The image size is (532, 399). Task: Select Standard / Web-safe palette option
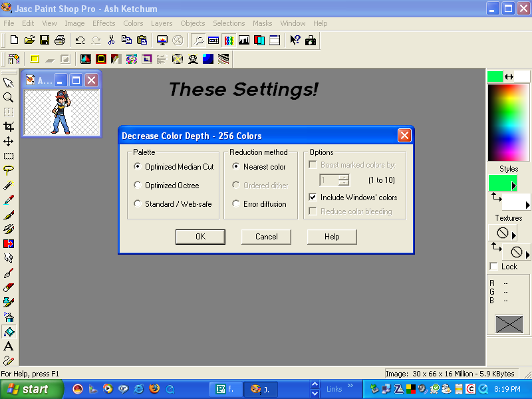[173, 204]
